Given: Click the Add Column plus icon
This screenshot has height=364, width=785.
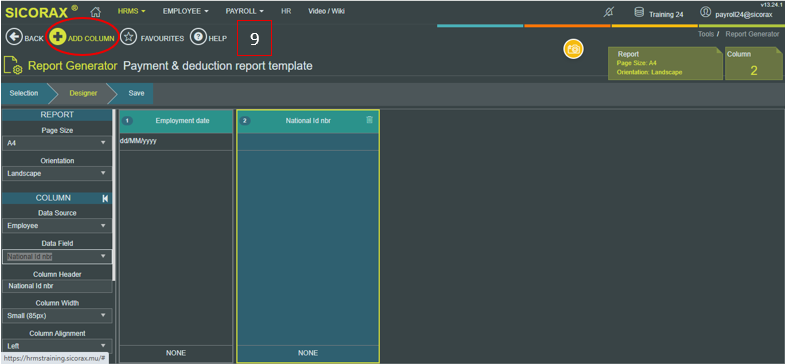Looking at the screenshot, I should [x=58, y=38].
